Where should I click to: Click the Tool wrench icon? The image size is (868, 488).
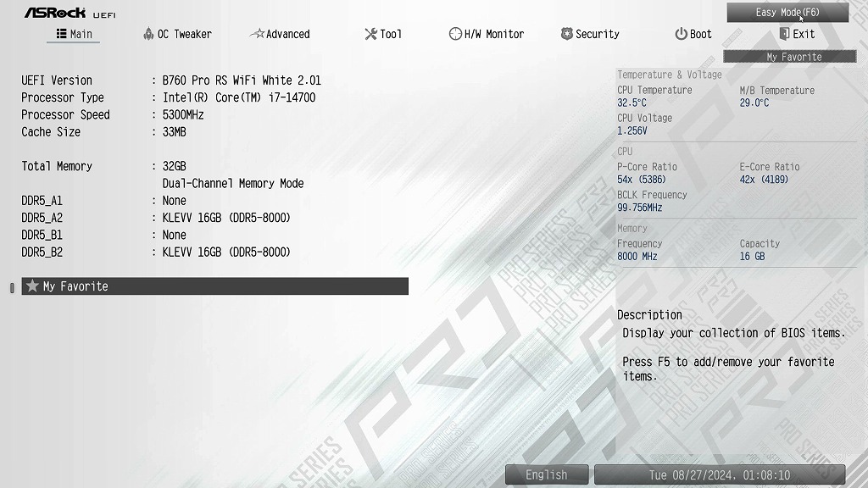pos(371,34)
